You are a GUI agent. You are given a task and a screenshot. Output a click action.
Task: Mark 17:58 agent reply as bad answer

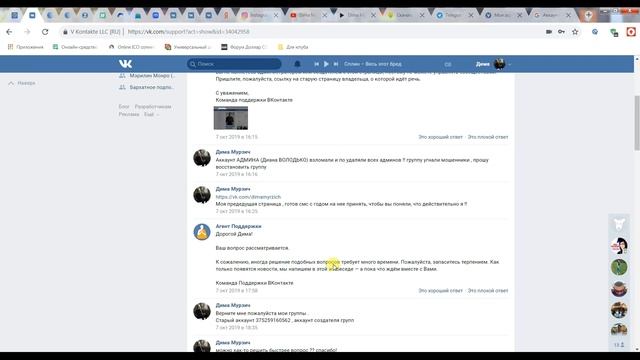[x=488, y=291]
